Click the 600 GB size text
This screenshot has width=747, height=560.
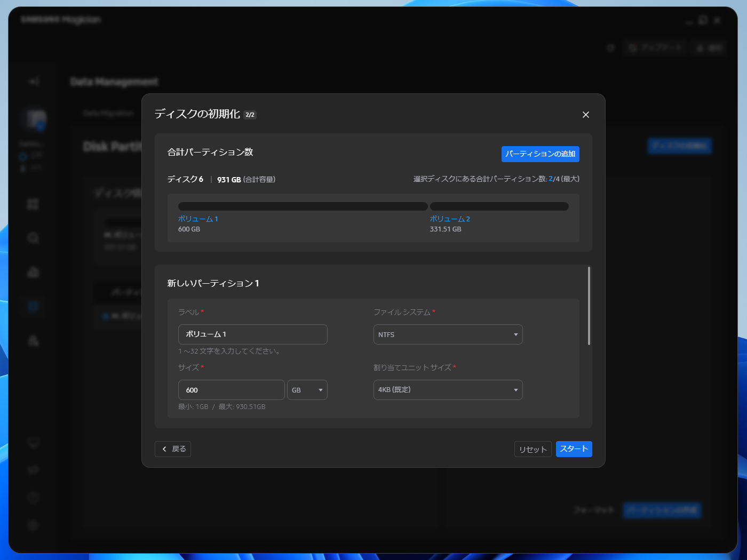tap(189, 229)
